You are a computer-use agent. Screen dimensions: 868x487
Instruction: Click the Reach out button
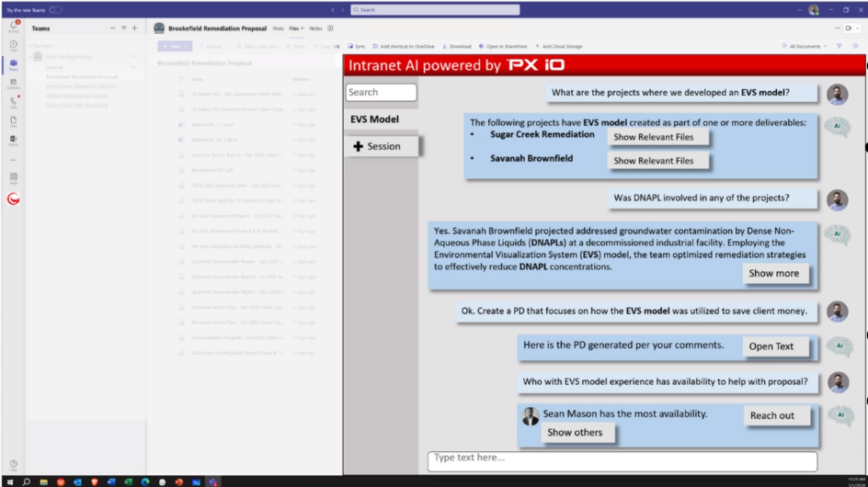point(776,415)
